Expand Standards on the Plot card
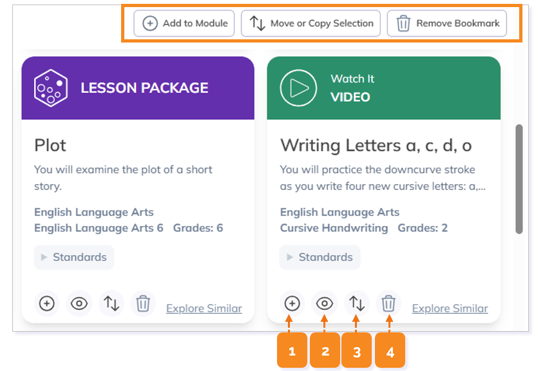Viewport: 545px width, 371px height. [x=74, y=257]
